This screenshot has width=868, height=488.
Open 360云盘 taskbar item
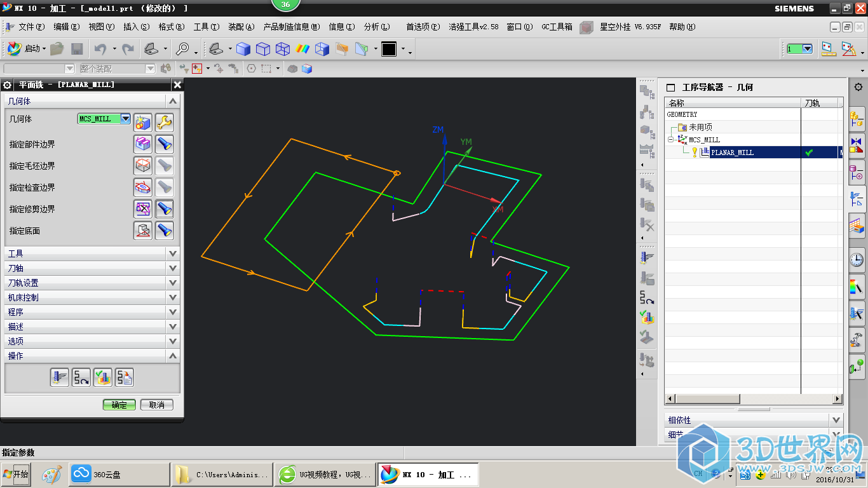pos(119,474)
